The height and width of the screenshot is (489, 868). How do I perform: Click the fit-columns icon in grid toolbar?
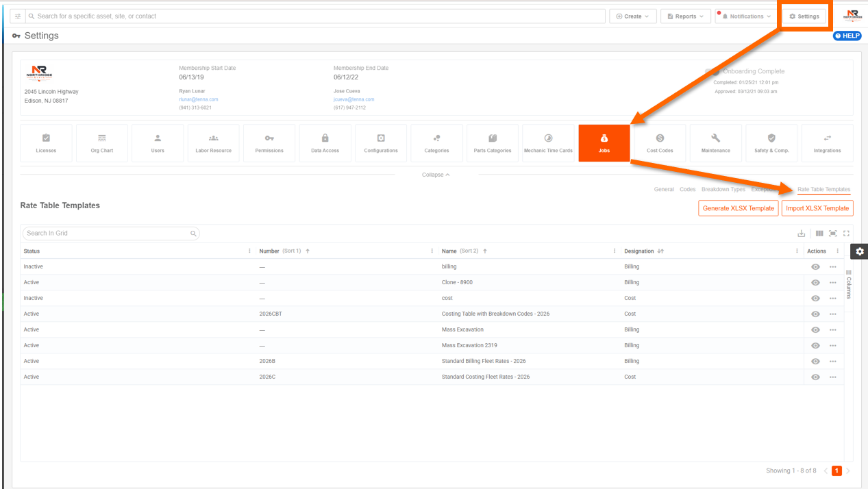833,234
